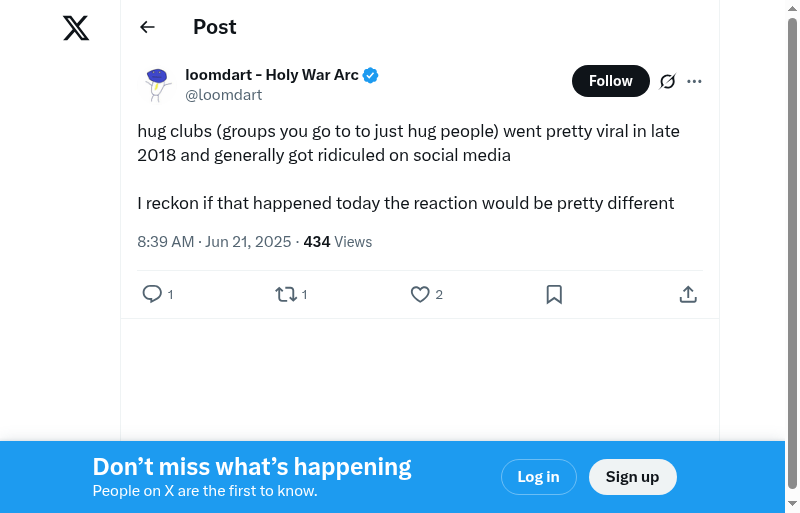Open the @loomdart handle link
This screenshot has width=800, height=513.
click(x=224, y=95)
